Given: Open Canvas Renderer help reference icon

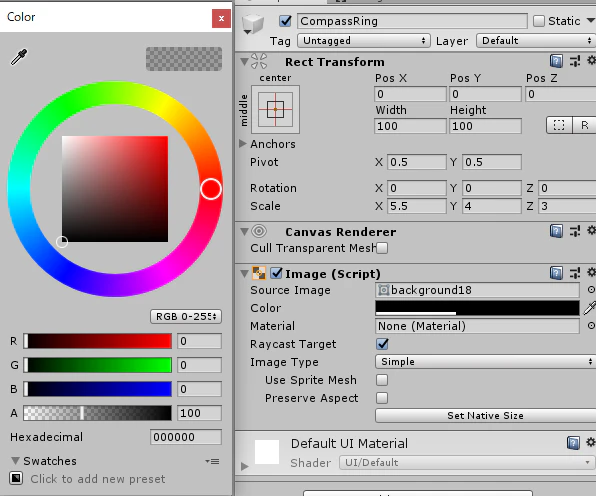Looking at the screenshot, I should click(556, 231).
